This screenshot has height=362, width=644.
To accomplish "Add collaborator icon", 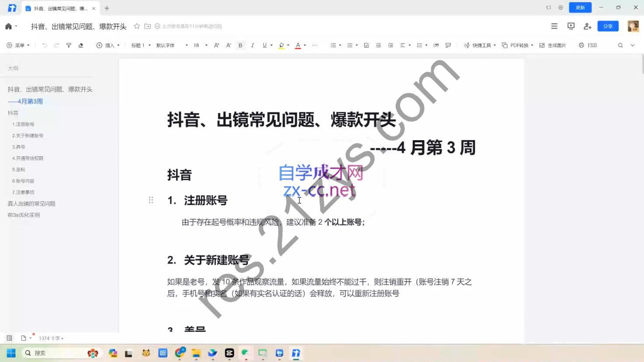I will click(588, 26).
